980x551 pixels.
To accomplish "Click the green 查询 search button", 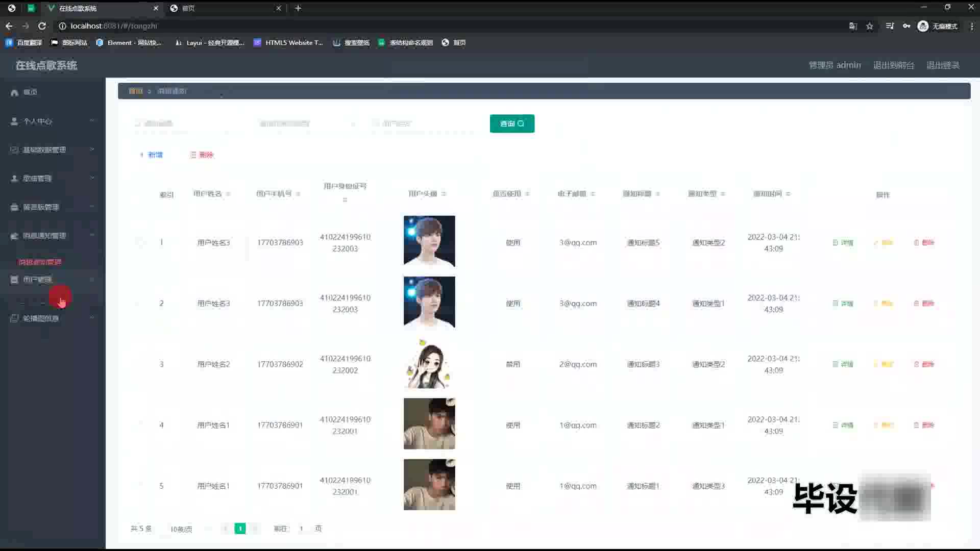I will (512, 123).
